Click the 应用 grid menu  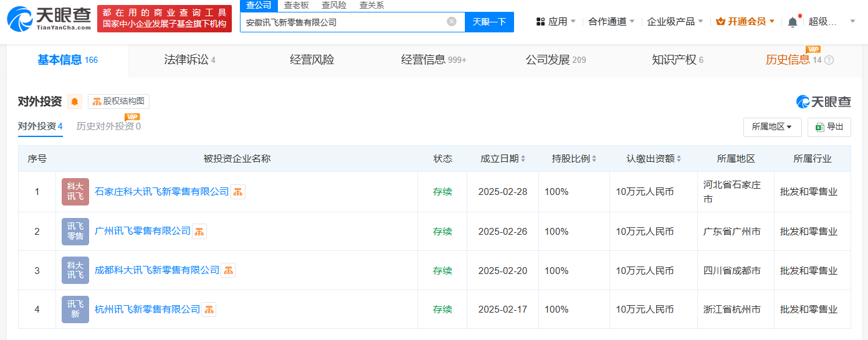pos(556,22)
